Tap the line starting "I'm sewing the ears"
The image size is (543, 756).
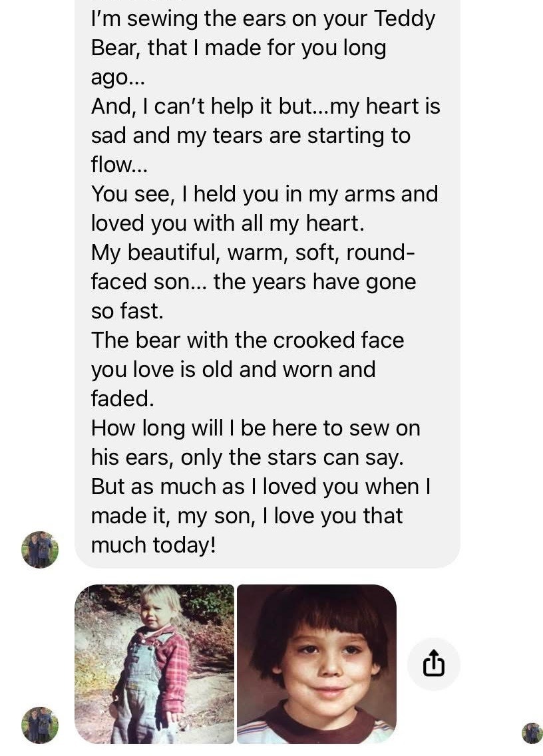click(263, 19)
